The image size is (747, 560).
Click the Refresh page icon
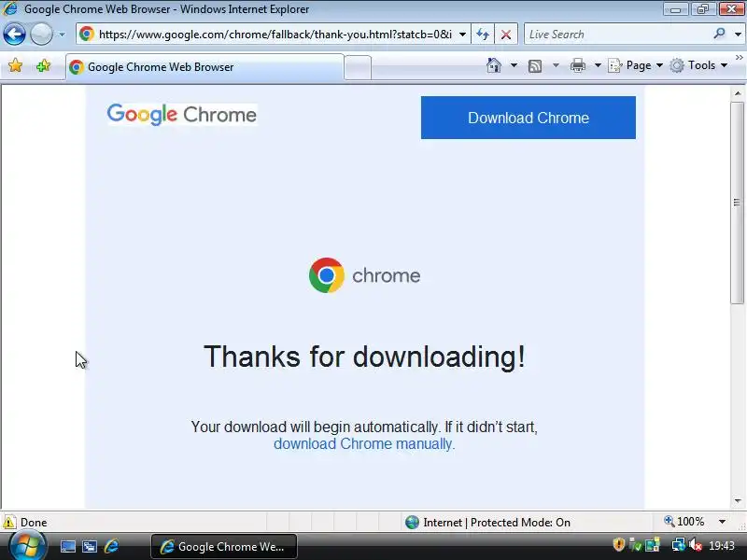click(483, 35)
